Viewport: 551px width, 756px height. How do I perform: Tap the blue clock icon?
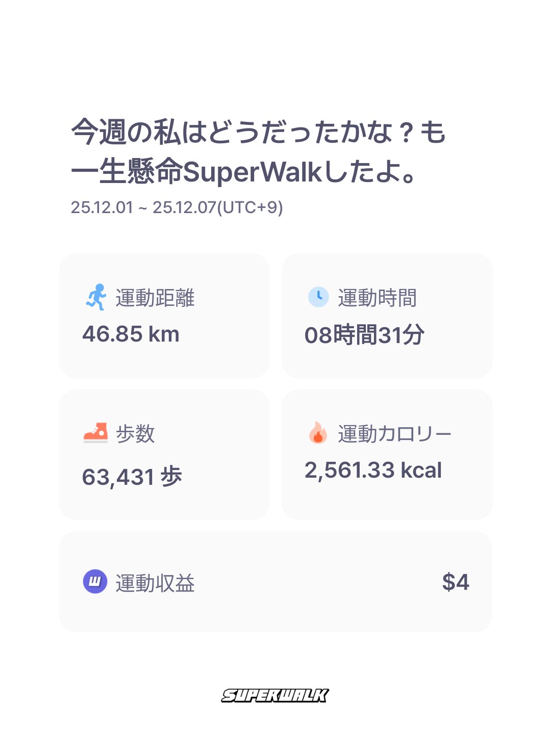[x=318, y=297]
